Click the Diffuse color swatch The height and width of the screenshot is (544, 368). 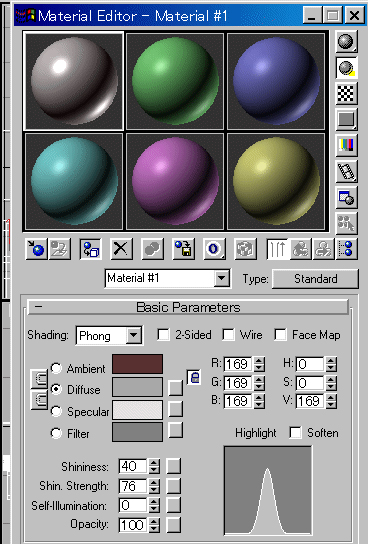(x=137, y=387)
